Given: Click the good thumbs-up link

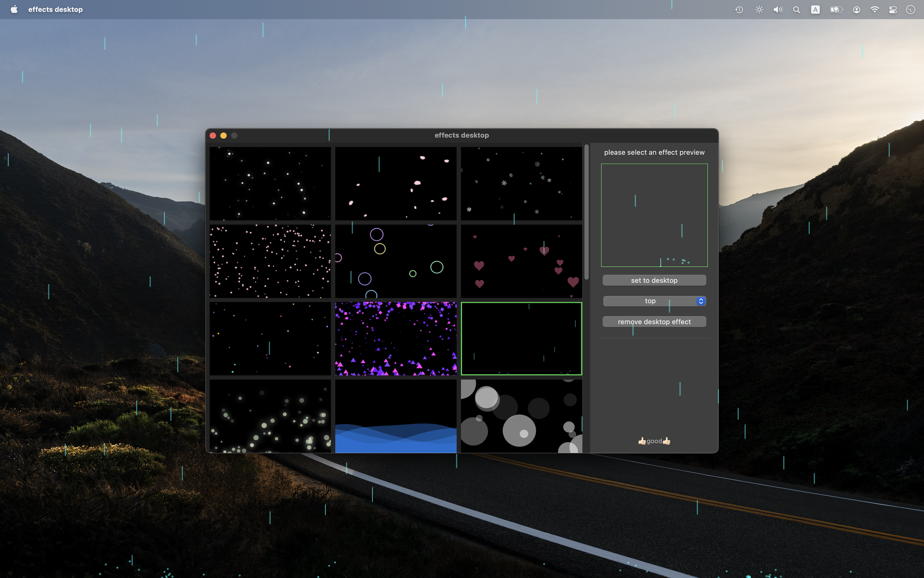Looking at the screenshot, I should (654, 441).
